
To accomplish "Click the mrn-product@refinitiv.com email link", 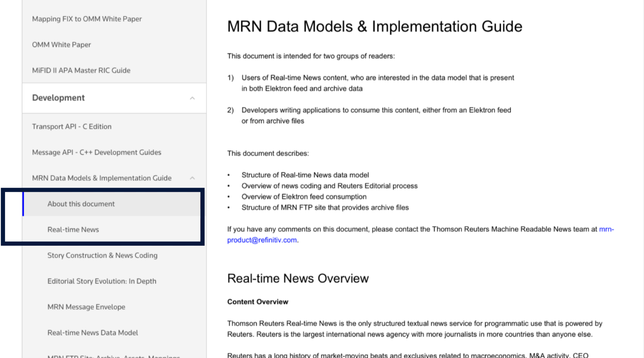I will [262, 240].
